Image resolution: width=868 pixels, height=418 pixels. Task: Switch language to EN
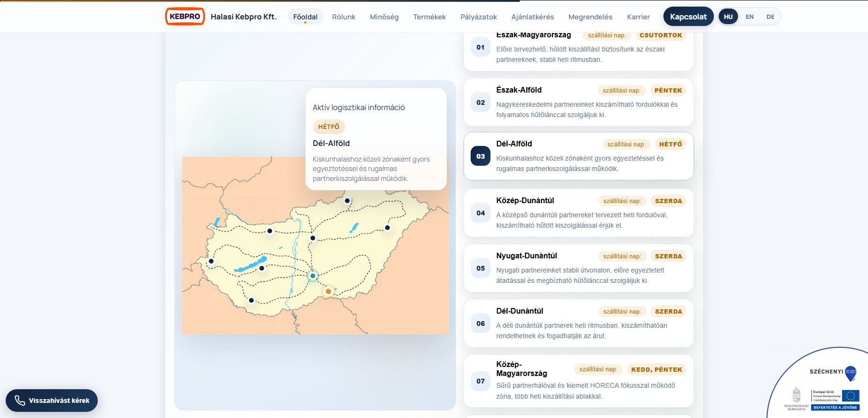click(x=749, y=17)
